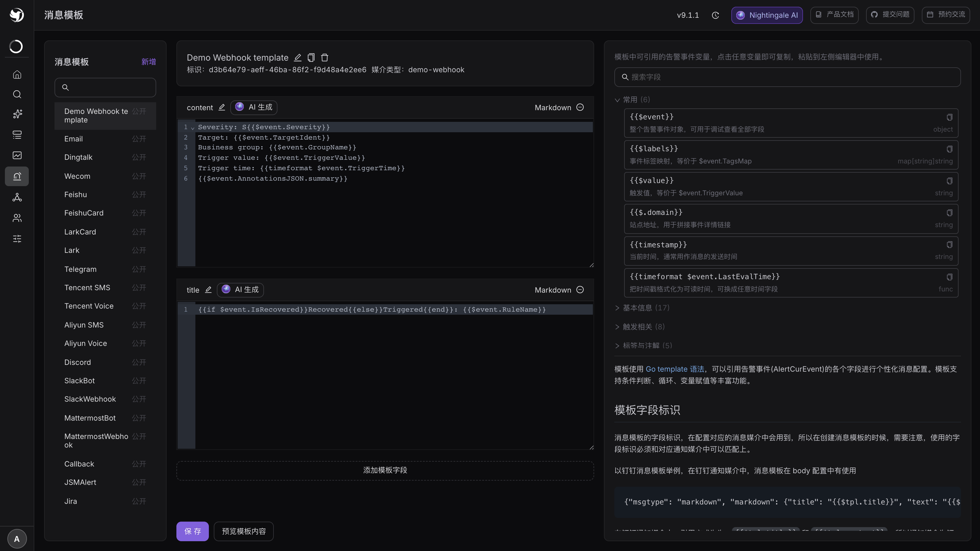The image size is (980, 551).
Task: Select the Dingtalk template
Action: point(105,157)
